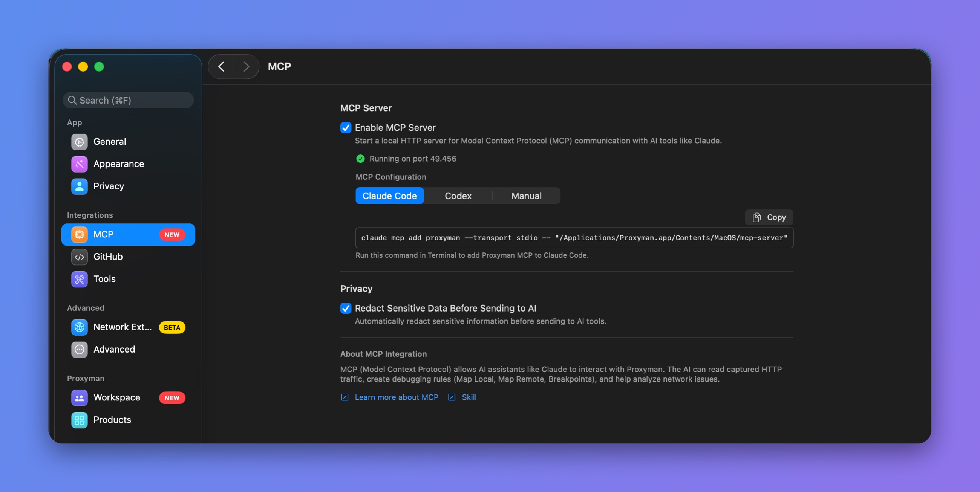Go back with the left chevron
980x492 pixels.
(221, 67)
